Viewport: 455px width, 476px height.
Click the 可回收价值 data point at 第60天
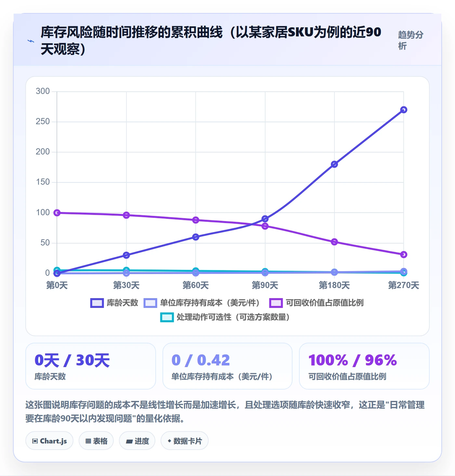click(196, 220)
